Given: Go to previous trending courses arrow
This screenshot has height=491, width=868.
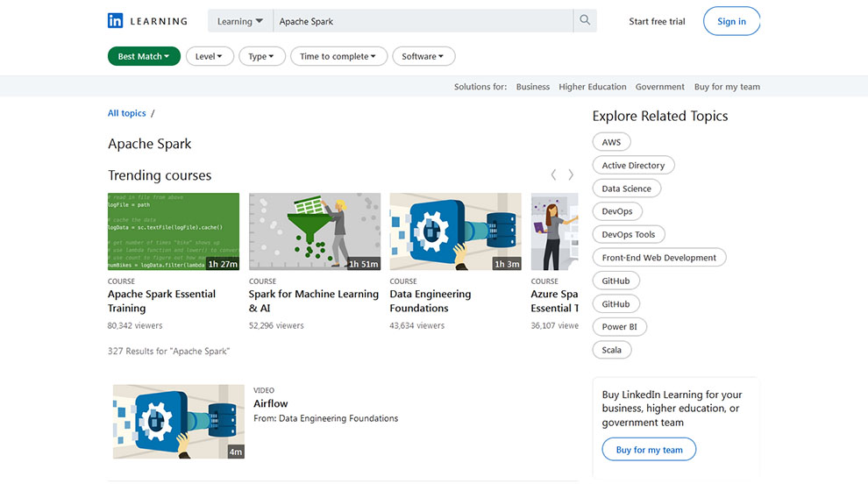Looking at the screenshot, I should tap(553, 175).
